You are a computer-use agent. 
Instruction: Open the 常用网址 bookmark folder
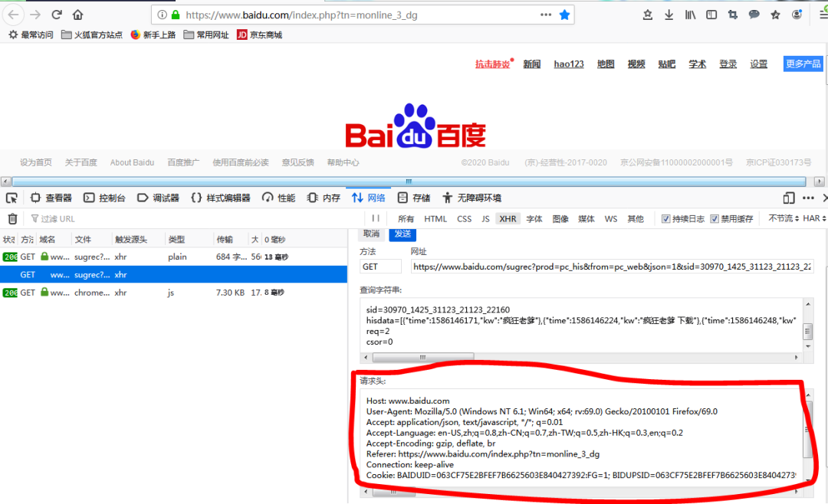(206, 34)
